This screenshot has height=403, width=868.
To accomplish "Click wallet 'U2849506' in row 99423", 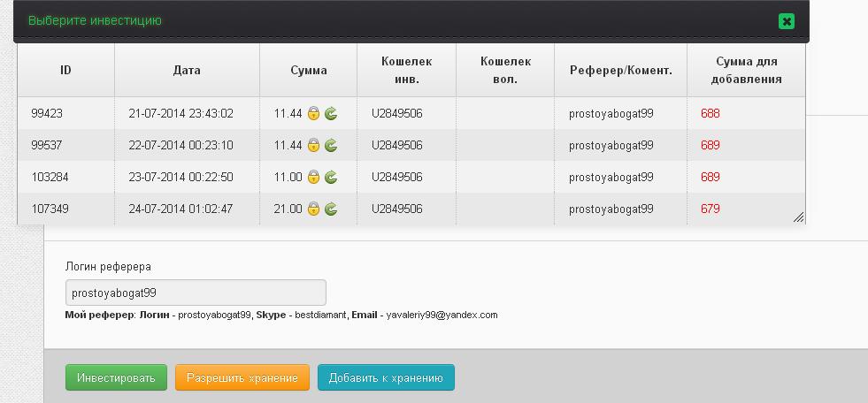I will pos(397,114).
